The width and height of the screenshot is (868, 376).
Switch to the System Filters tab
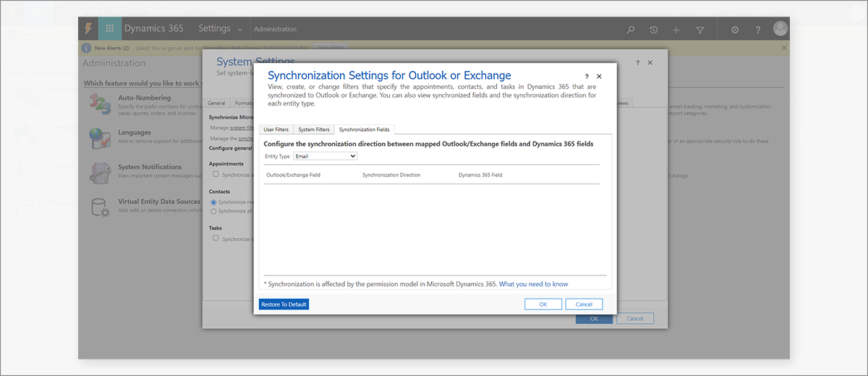(313, 129)
